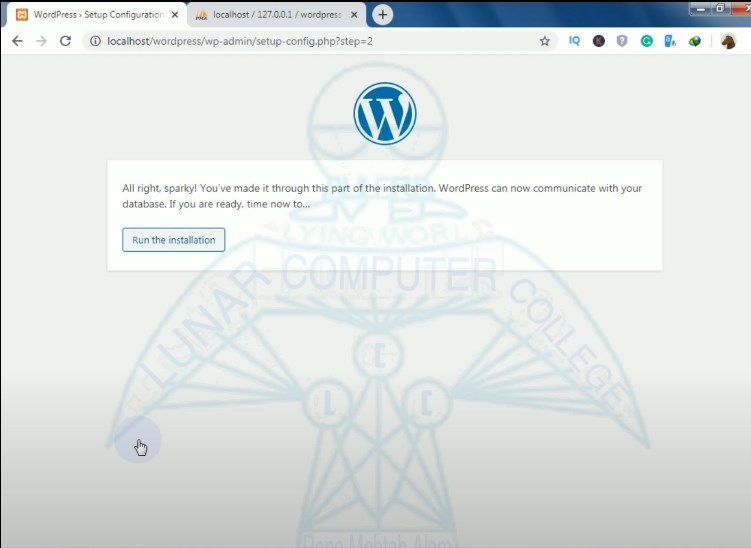Screen dimensions: 751x548
Task: Open the grey shield extension
Action: [622, 41]
